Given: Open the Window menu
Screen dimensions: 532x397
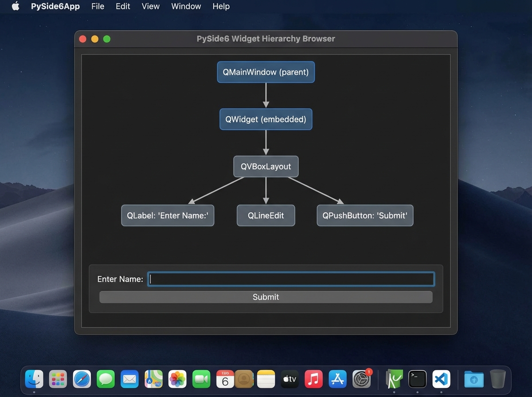Looking at the screenshot, I should 186,6.
